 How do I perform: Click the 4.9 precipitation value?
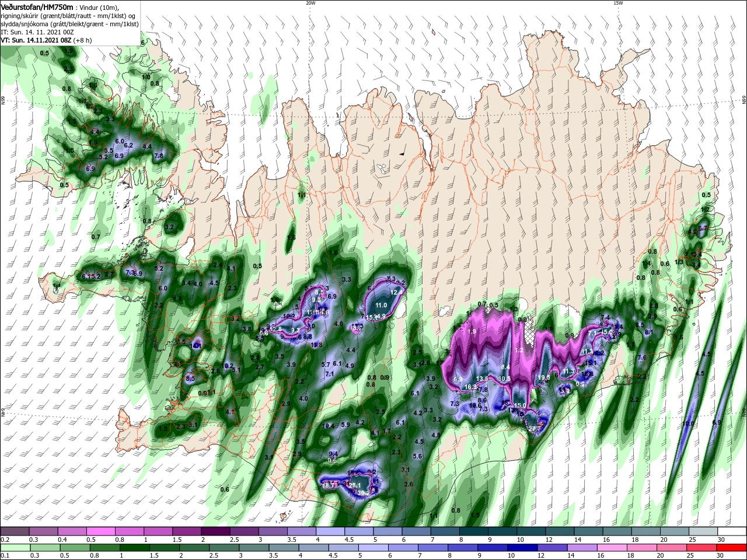click(x=350, y=366)
